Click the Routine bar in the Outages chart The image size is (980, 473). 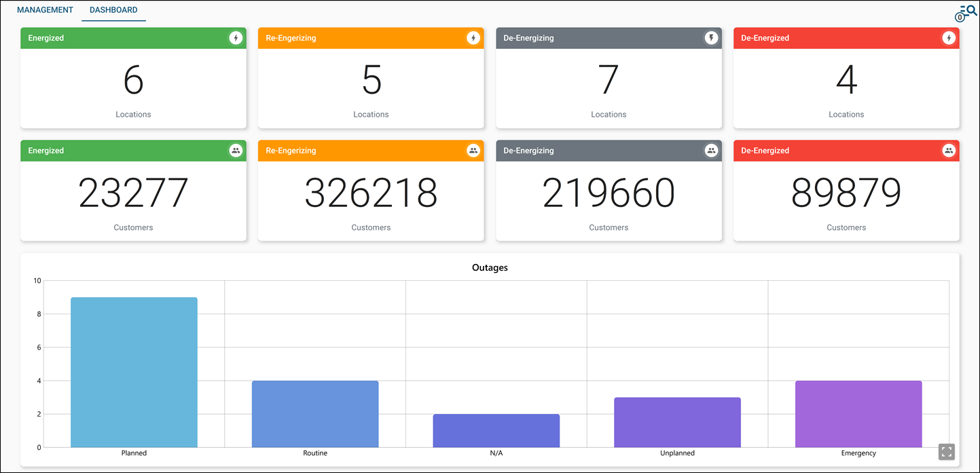(315, 414)
